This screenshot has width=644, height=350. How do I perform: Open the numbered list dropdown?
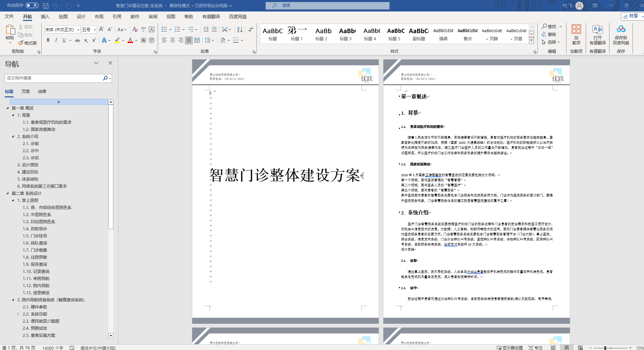(x=183, y=29)
